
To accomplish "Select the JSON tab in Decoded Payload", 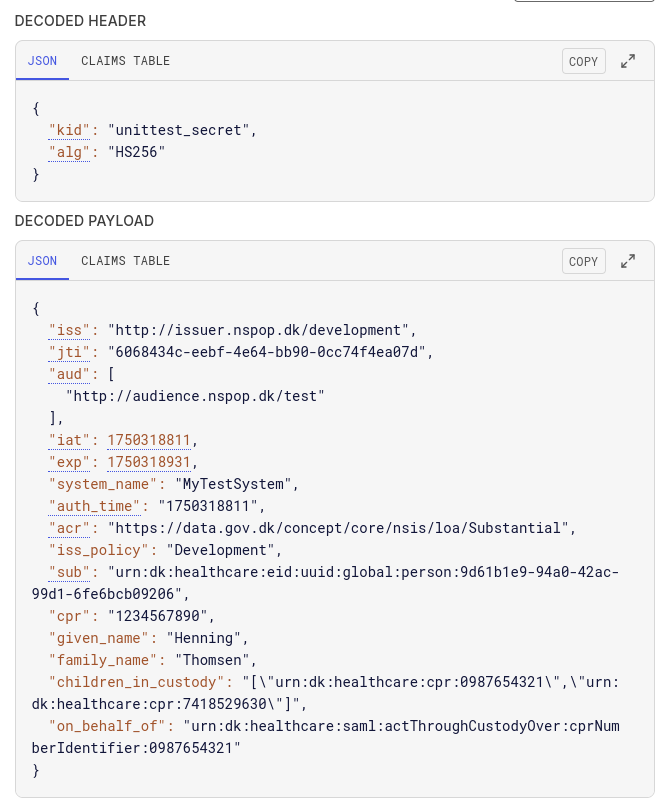I will [42, 261].
